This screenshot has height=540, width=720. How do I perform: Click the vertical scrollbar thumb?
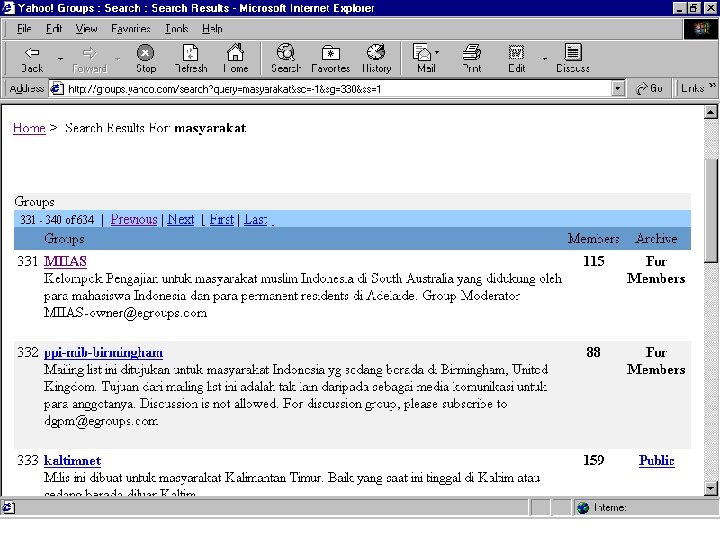click(710, 210)
